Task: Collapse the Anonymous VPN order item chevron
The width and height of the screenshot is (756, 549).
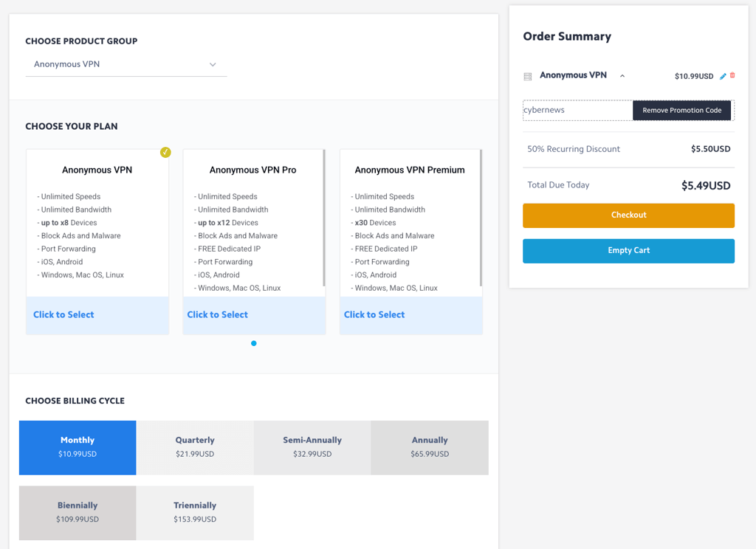Action: coord(622,76)
